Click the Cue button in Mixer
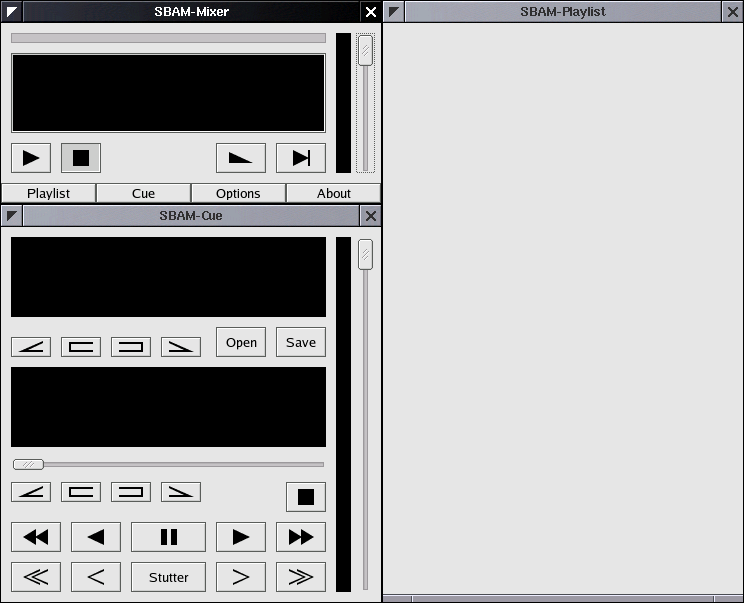This screenshot has width=744, height=603. pos(143,194)
